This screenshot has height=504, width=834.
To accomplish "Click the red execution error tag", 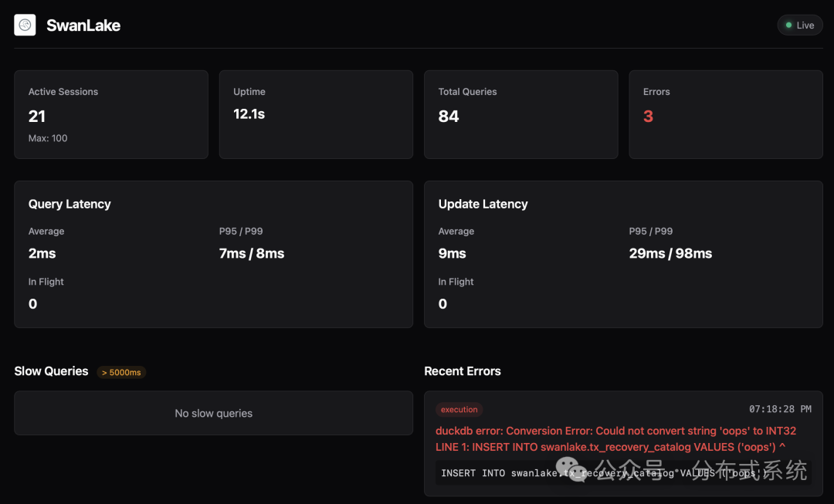I will (x=459, y=409).
